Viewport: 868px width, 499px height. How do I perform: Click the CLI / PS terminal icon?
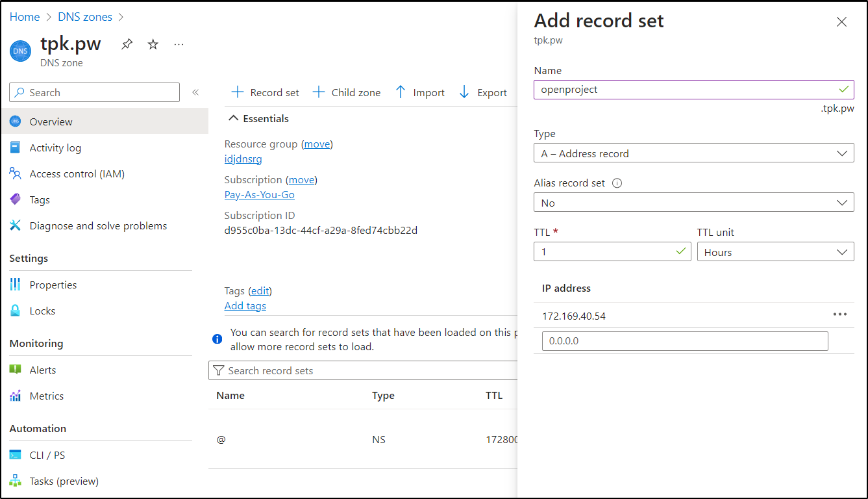click(16, 455)
